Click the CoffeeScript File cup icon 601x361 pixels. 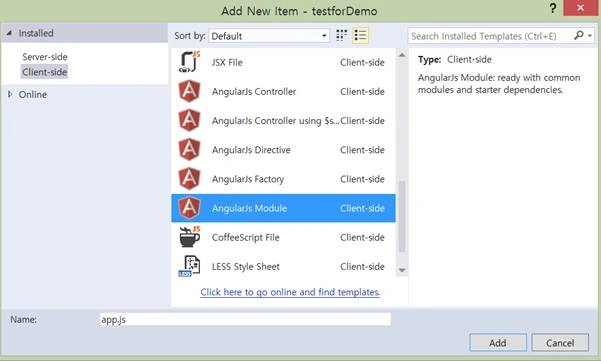pyautogui.click(x=189, y=237)
